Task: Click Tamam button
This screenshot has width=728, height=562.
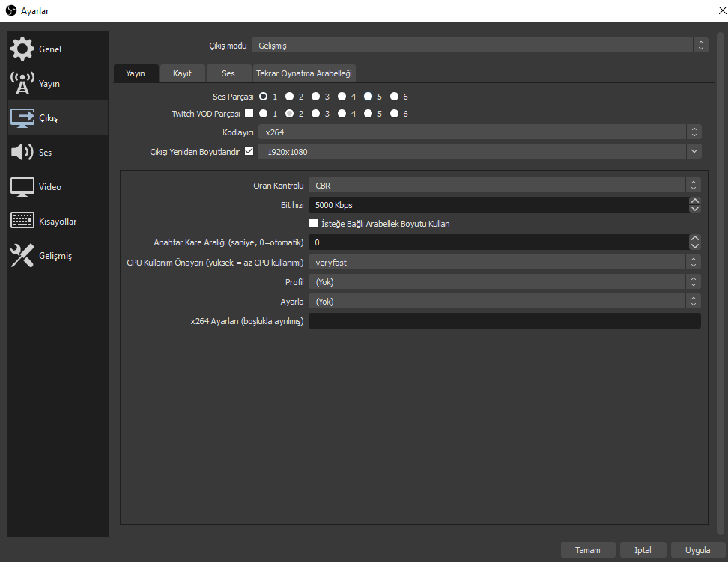Action: click(588, 550)
